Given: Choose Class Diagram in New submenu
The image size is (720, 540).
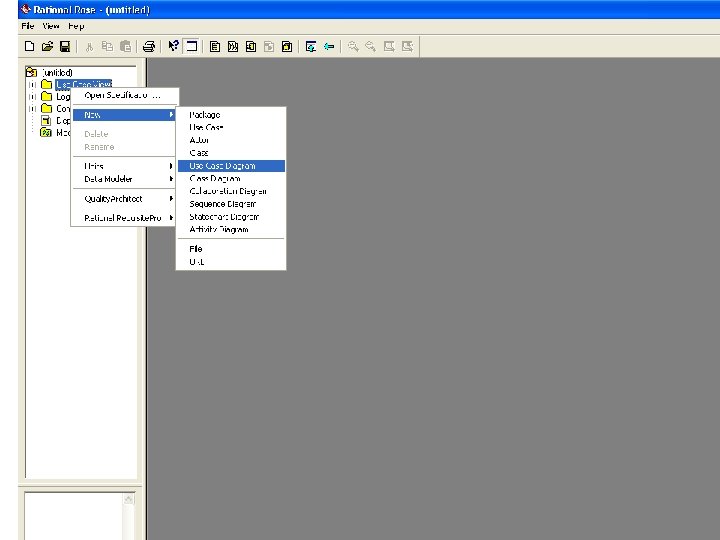Looking at the screenshot, I should [231, 179].
